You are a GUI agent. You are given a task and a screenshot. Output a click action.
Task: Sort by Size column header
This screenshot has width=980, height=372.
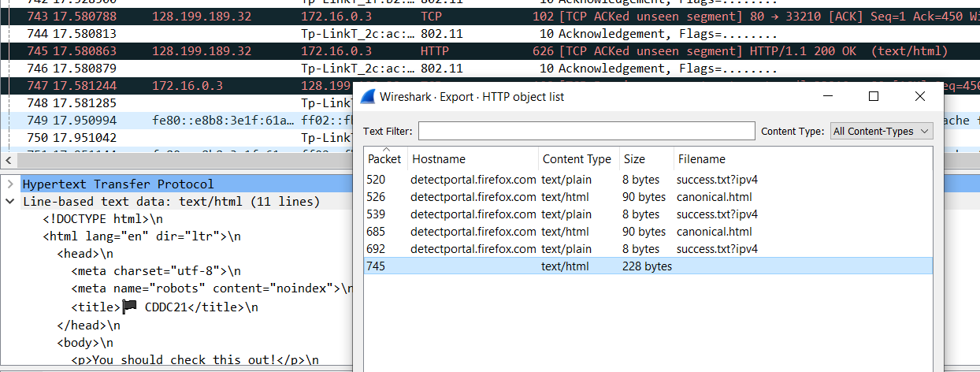(x=647, y=159)
